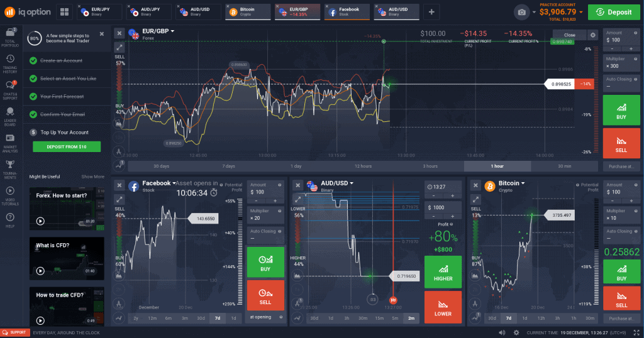Open chart type icon on AUD/USD chart
Viewport: 644px width, 338px height.
[x=297, y=276]
